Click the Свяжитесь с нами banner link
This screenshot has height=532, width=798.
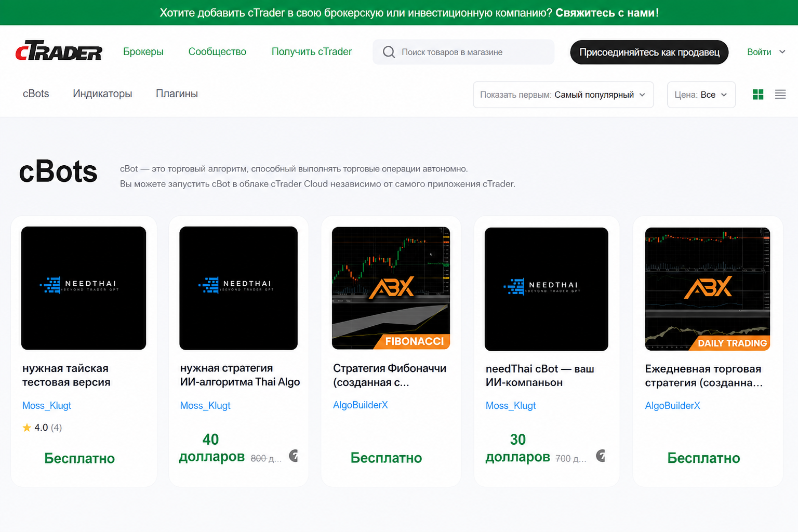click(x=607, y=12)
